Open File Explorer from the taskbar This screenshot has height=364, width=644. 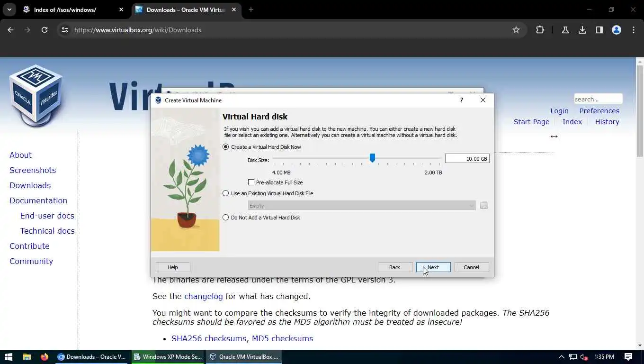coord(27,357)
